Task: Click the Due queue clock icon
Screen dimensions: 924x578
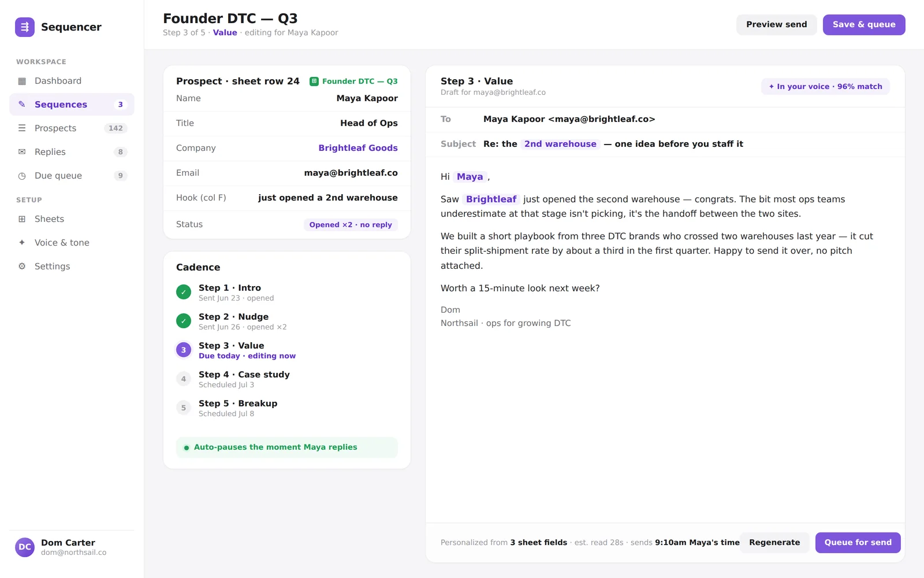Action: tap(22, 176)
